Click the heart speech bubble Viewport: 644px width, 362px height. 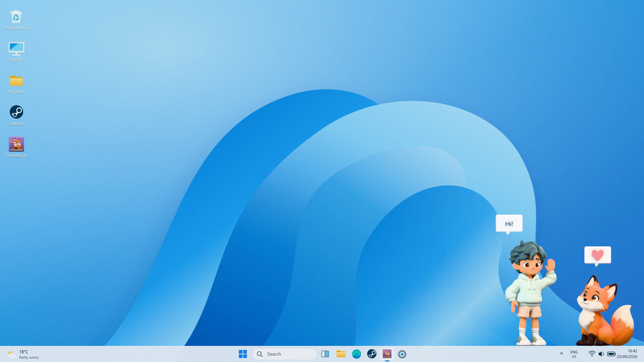[597, 256]
